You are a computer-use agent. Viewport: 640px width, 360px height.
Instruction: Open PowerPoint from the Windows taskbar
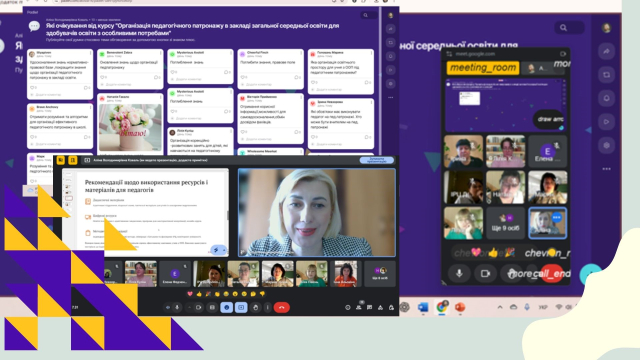[x=460, y=307]
